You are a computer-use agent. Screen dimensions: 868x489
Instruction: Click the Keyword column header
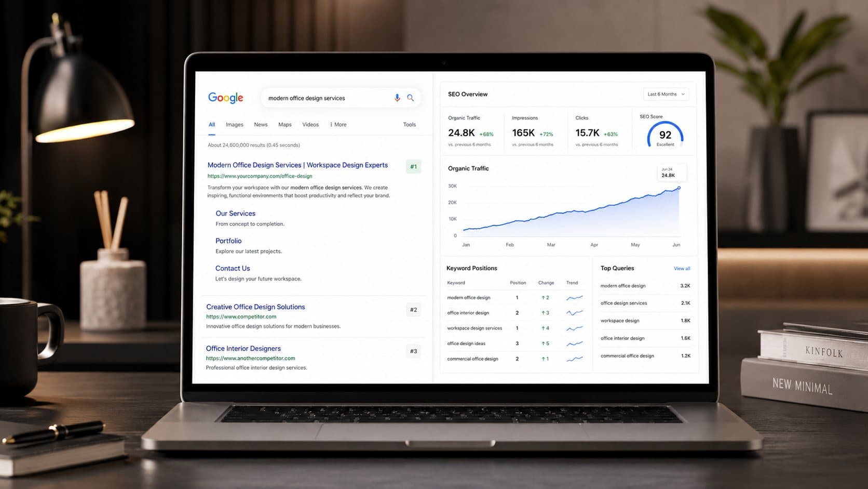point(456,283)
